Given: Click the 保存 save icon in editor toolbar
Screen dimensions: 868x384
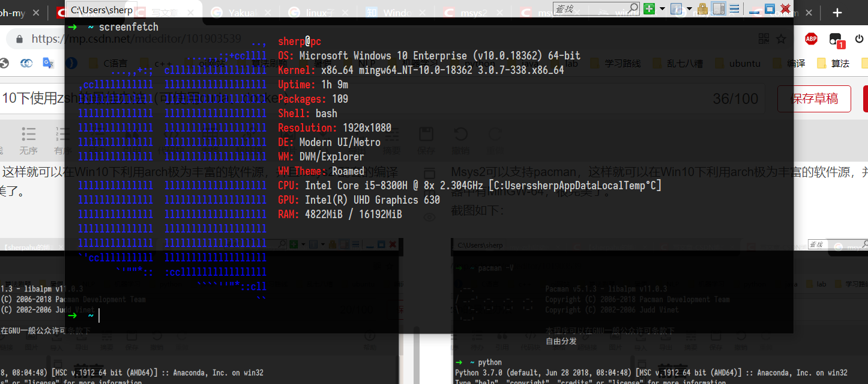Looking at the screenshot, I should point(426,133).
